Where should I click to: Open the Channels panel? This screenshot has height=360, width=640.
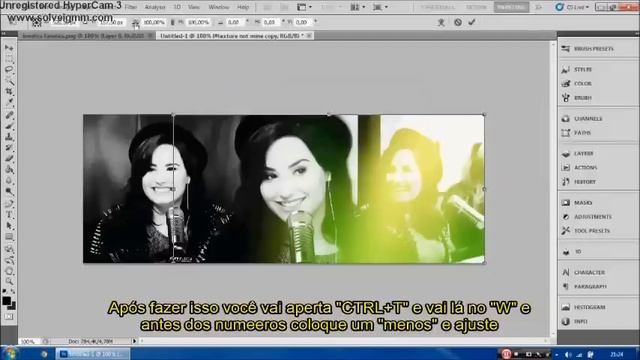(x=582, y=119)
